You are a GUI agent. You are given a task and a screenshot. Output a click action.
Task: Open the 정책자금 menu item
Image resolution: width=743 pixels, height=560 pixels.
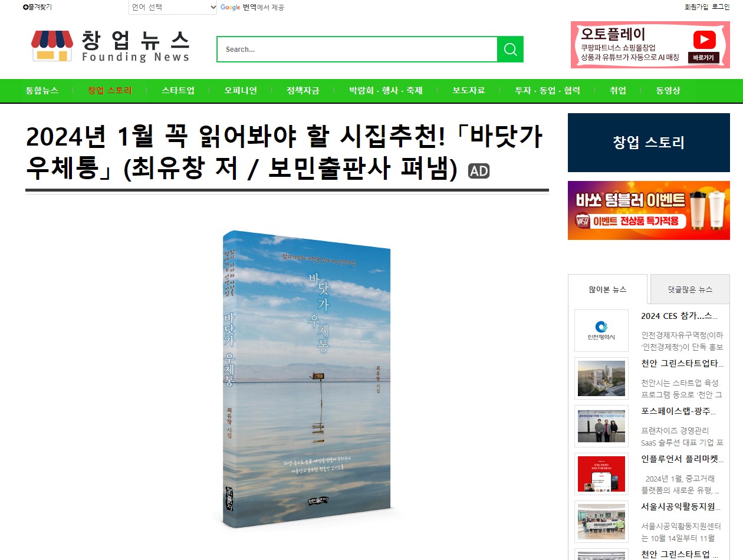click(x=303, y=91)
